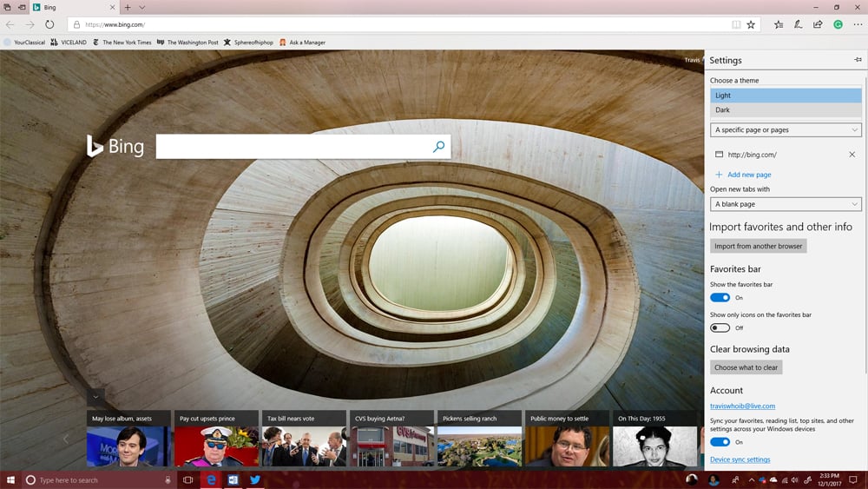This screenshot has height=489, width=868.
Task: Click the Refresh page icon
Action: coord(49,24)
